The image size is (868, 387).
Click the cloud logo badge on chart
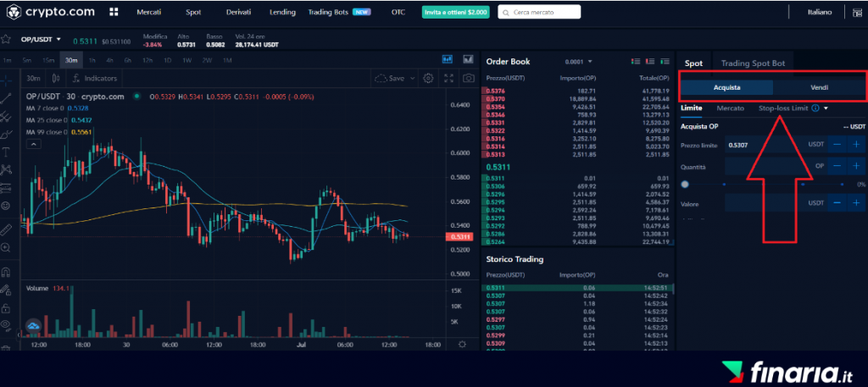point(33,326)
